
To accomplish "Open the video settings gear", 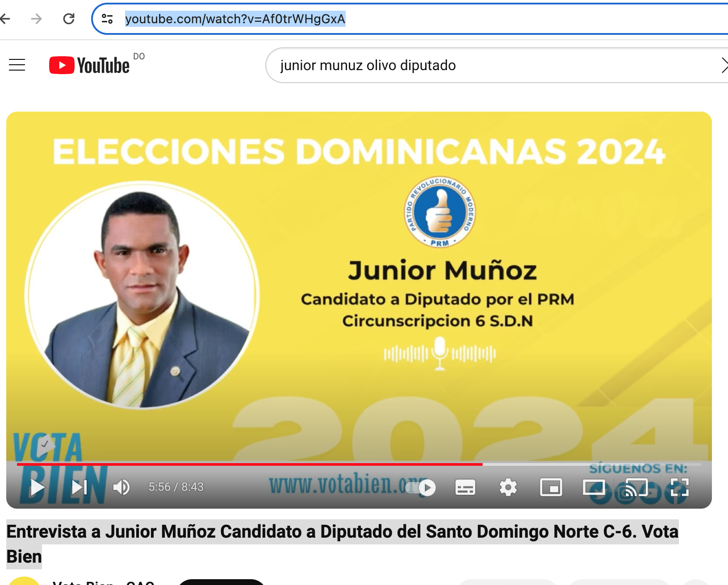I will click(508, 487).
